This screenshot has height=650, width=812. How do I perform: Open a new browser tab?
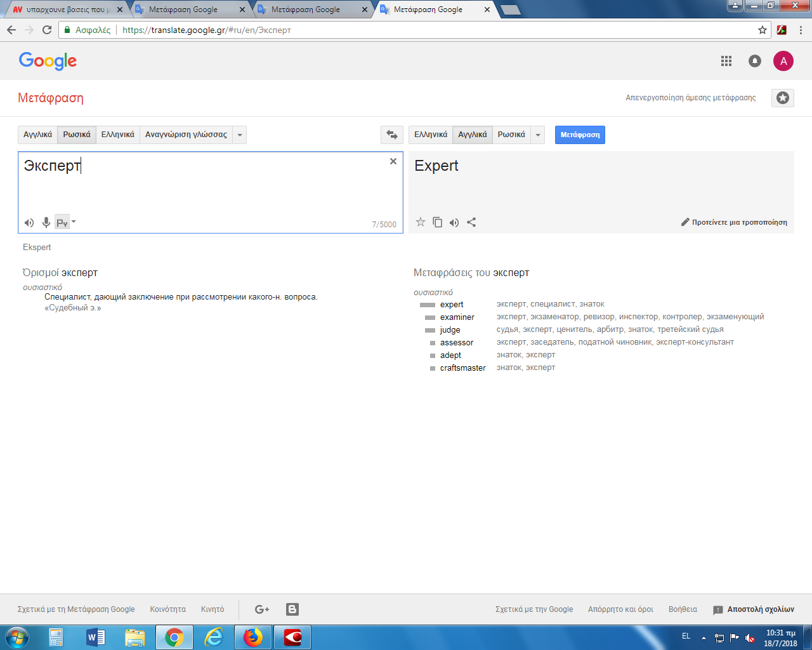coord(510,10)
